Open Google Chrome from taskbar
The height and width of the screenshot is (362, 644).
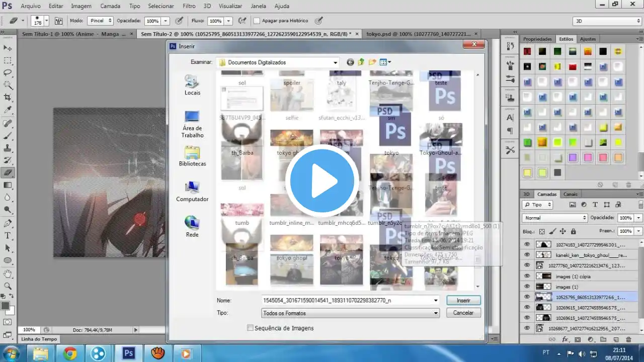(70, 353)
